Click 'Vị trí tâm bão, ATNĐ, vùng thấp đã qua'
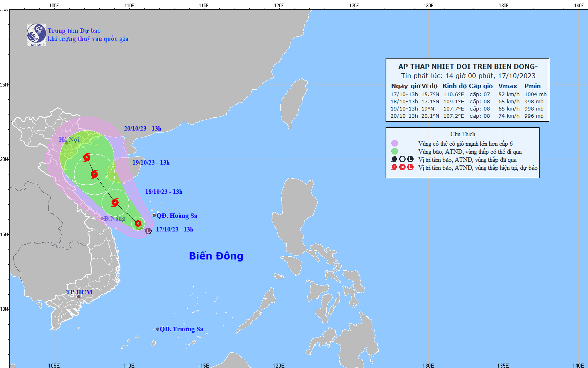The width and height of the screenshot is (588, 368). pos(468,160)
